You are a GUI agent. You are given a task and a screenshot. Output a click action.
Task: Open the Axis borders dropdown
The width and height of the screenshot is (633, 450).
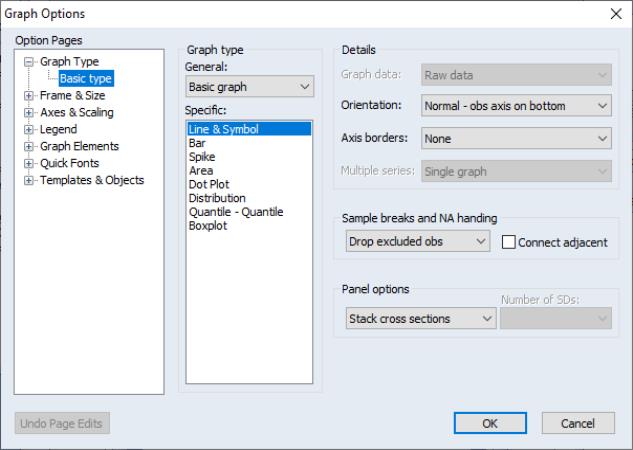click(516, 138)
